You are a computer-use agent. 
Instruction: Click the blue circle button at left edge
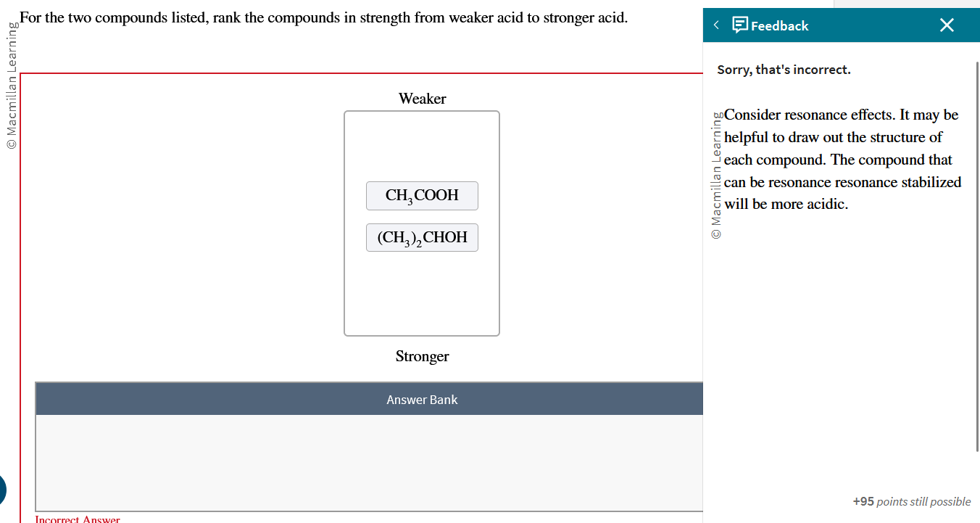pos(2,490)
